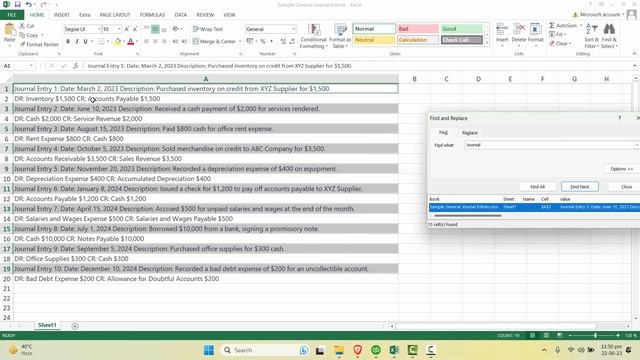
Task: Open Conditional Formatting menu
Action: point(313,36)
